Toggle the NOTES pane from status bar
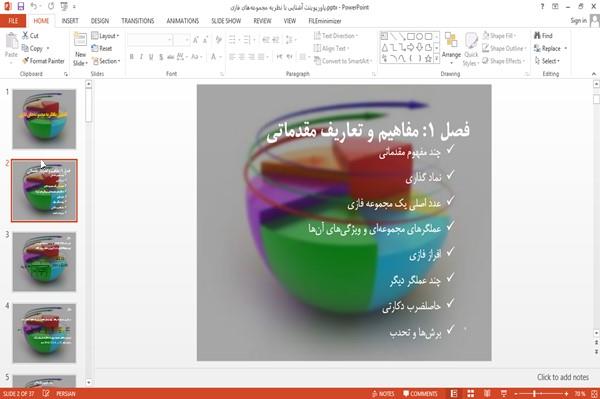The width and height of the screenshot is (600, 399). [383, 394]
